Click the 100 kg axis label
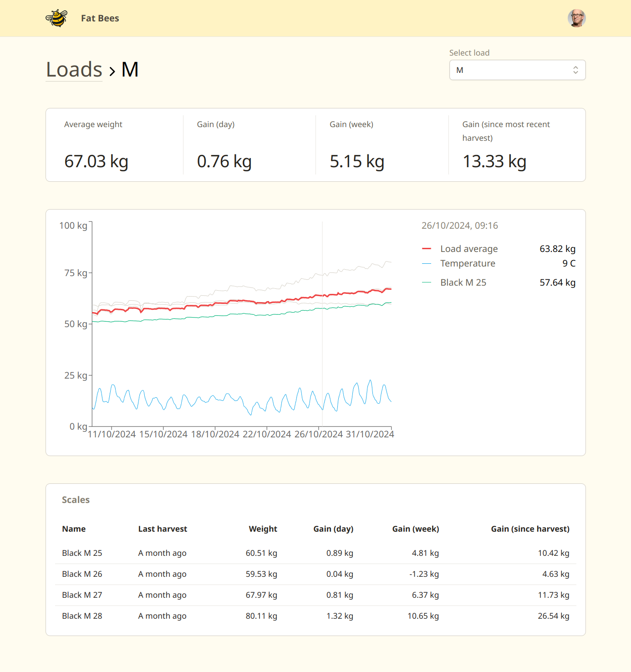Viewport: 631px width, 672px height. (73, 226)
